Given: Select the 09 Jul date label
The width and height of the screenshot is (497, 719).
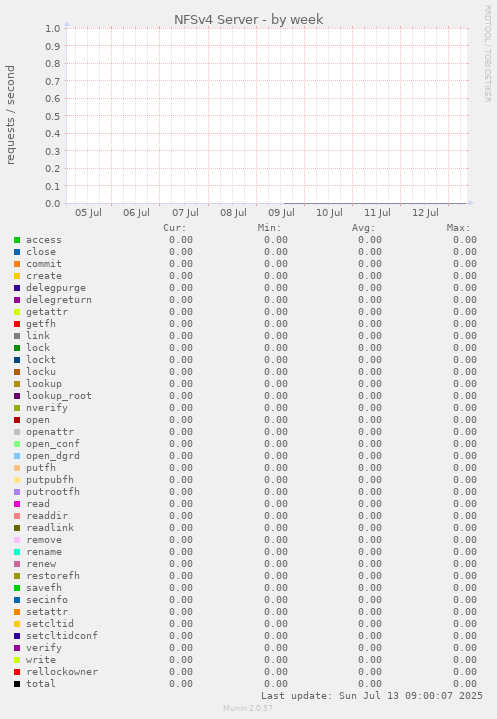Looking at the screenshot, I should pos(282,213).
